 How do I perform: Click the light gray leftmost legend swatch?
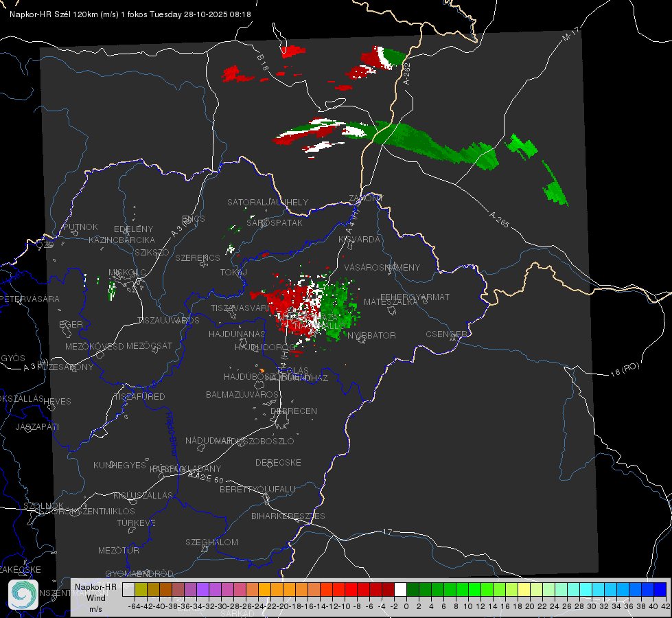128,590
